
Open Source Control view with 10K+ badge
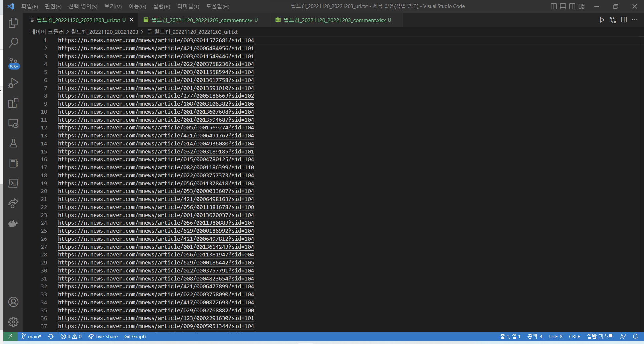[13, 63]
